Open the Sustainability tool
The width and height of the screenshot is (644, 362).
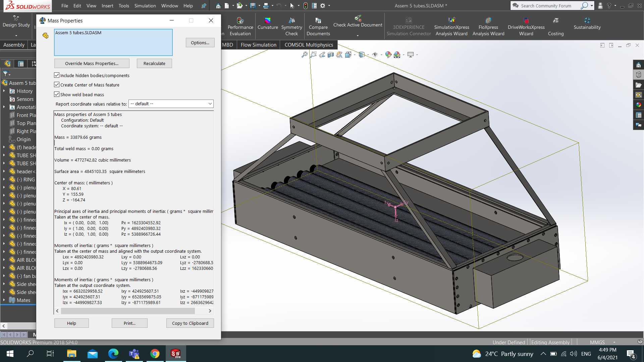587,23
